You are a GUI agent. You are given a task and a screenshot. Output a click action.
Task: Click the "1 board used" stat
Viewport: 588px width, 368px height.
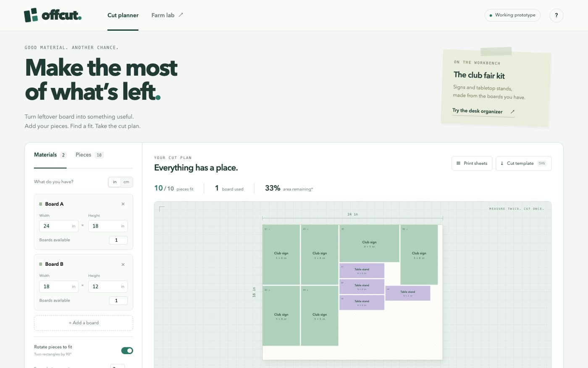(229, 188)
